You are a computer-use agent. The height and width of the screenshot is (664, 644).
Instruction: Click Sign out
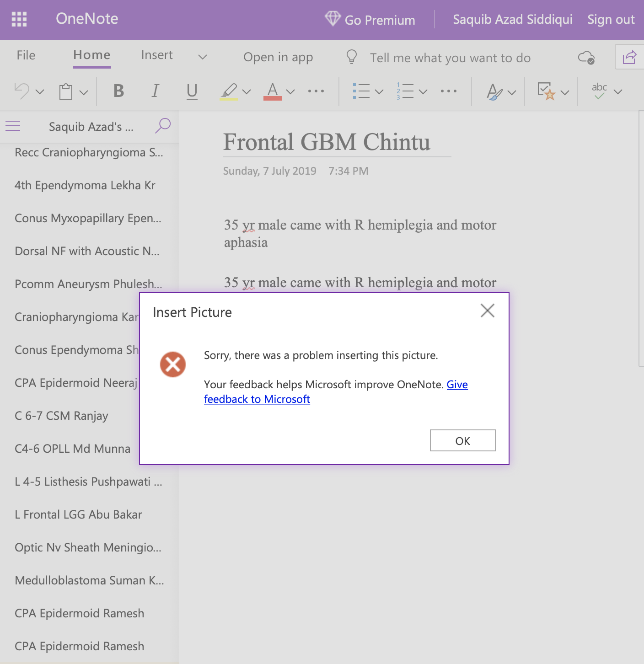click(611, 19)
